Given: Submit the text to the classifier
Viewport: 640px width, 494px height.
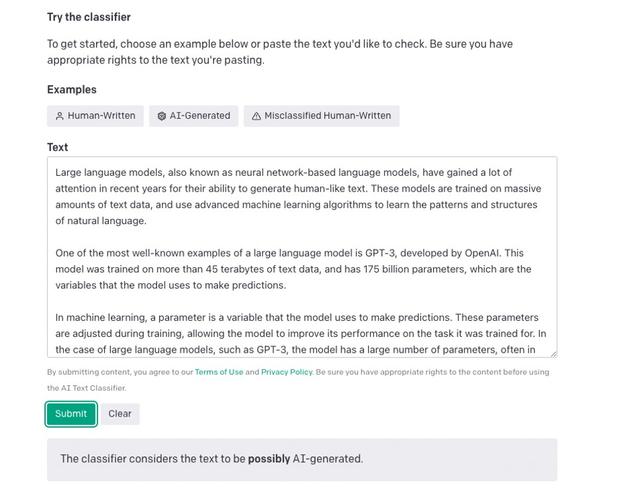Looking at the screenshot, I should (x=71, y=414).
